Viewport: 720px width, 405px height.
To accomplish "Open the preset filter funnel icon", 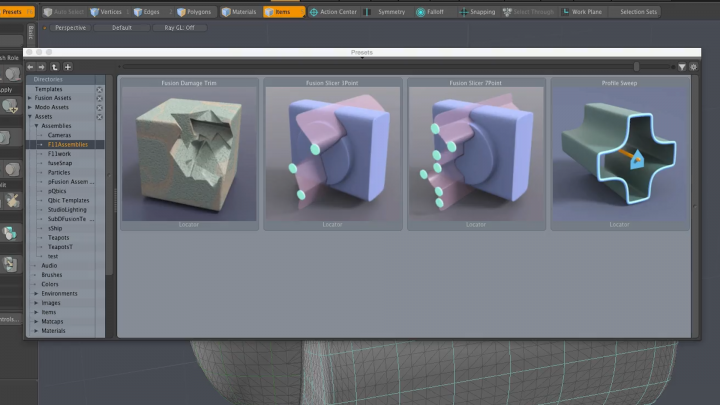I will [x=681, y=66].
